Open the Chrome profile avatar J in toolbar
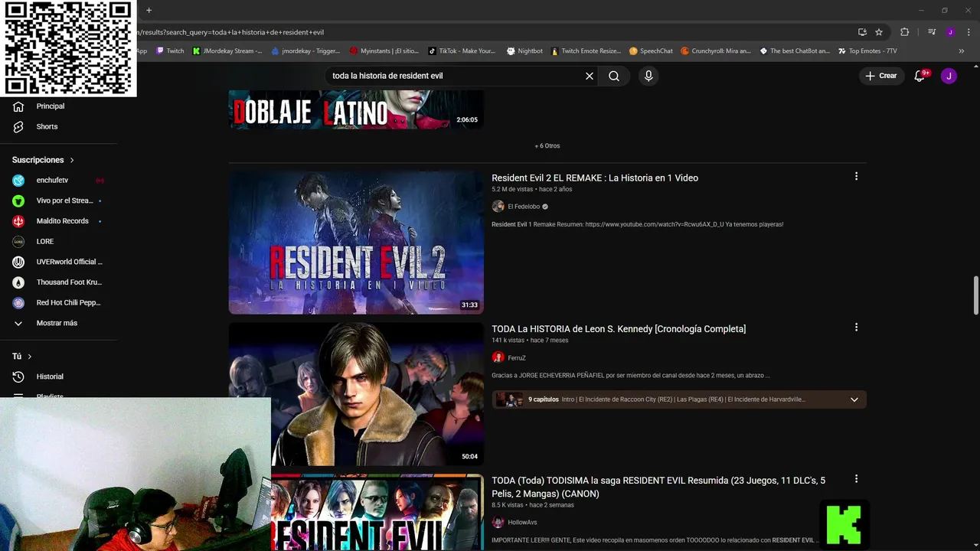 pos(950,32)
